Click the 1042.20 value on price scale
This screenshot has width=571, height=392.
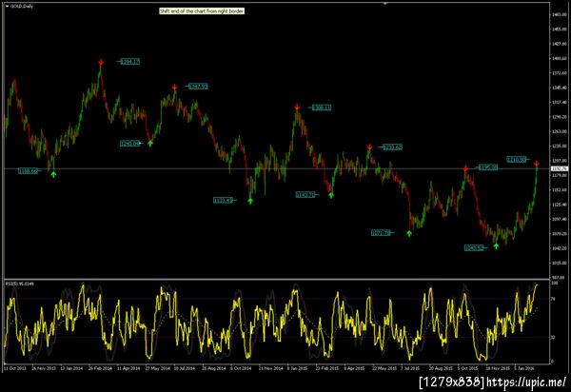click(x=560, y=248)
